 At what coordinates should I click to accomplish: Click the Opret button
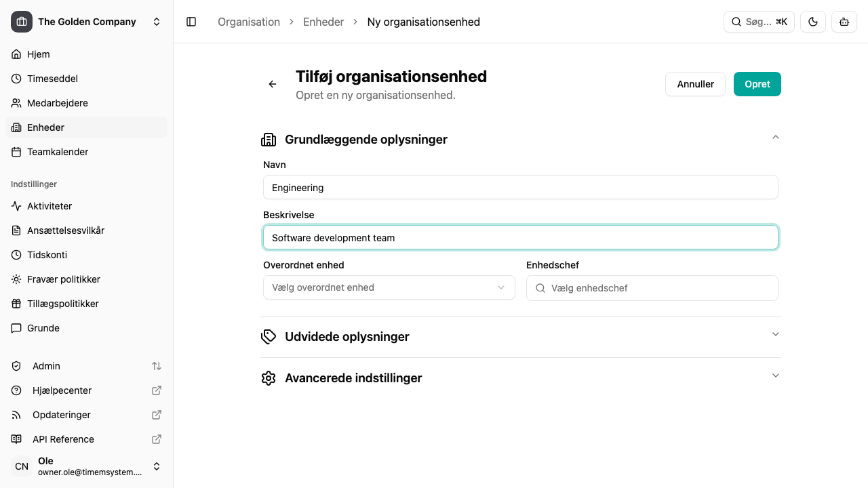(757, 84)
